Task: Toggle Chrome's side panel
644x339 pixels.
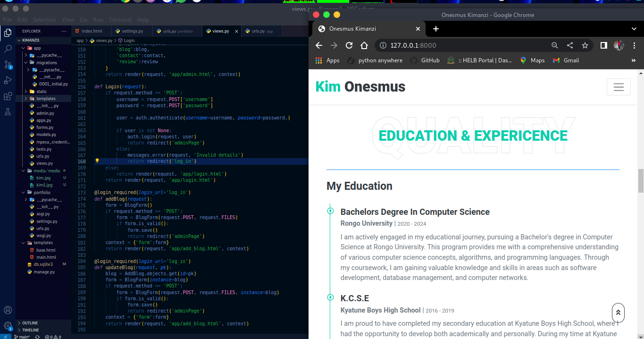Action: [603, 45]
